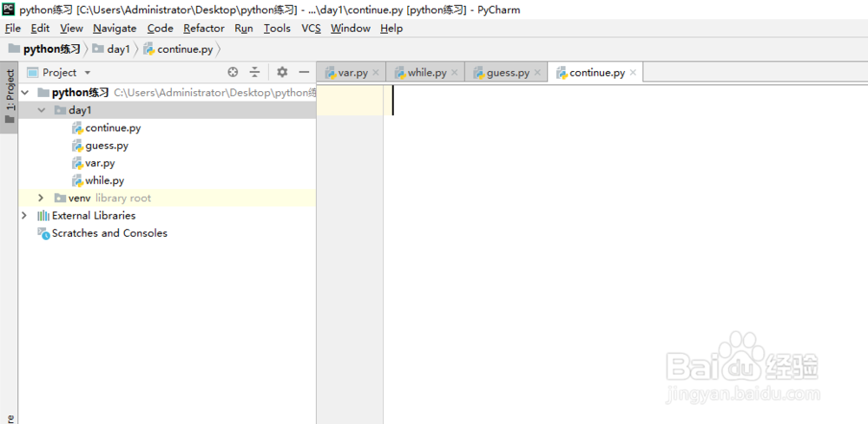Select while.py in the project tree

tap(168, 180)
